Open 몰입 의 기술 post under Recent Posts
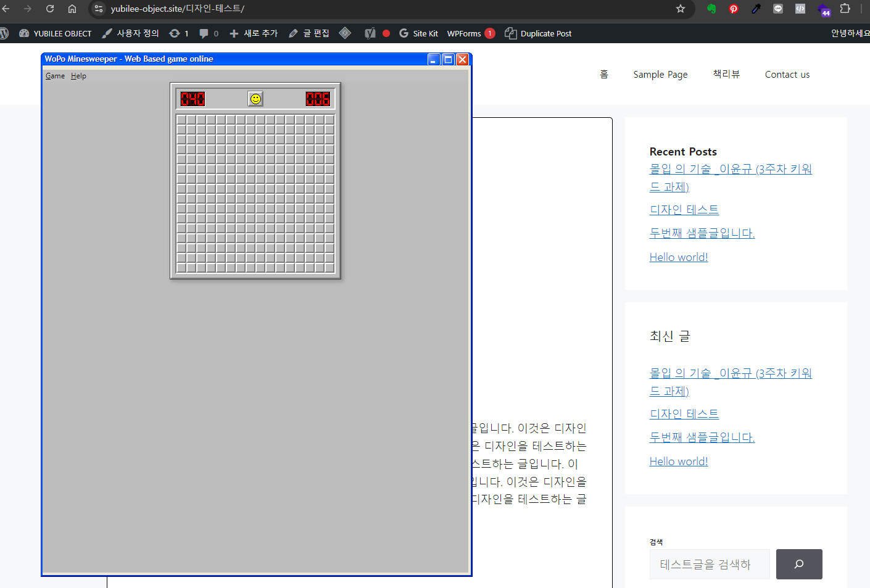This screenshot has height=588, width=870. pos(731,178)
